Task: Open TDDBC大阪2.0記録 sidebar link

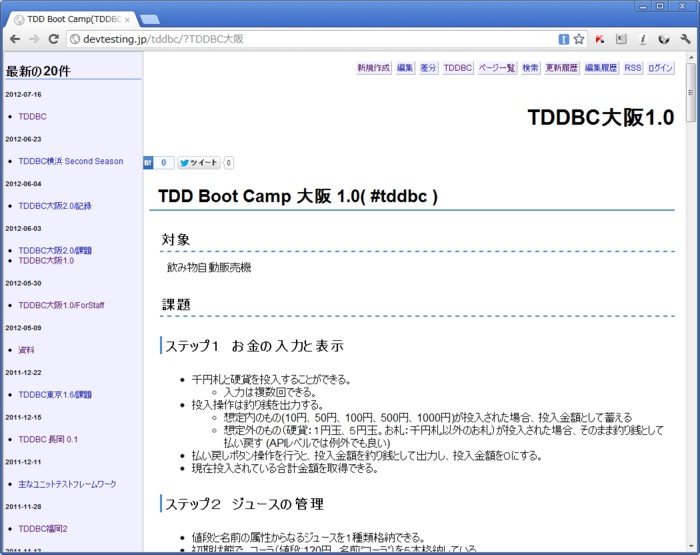Action: click(x=55, y=206)
